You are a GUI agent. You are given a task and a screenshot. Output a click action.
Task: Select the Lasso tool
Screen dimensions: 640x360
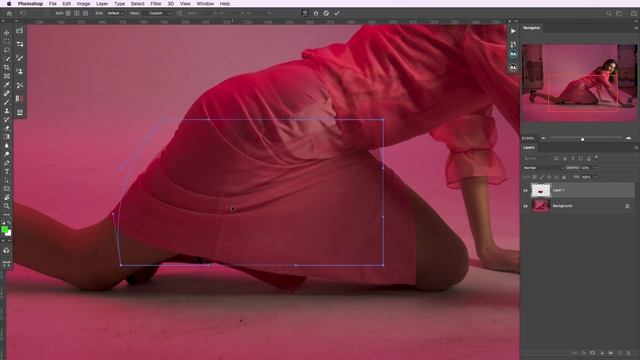point(7,50)
